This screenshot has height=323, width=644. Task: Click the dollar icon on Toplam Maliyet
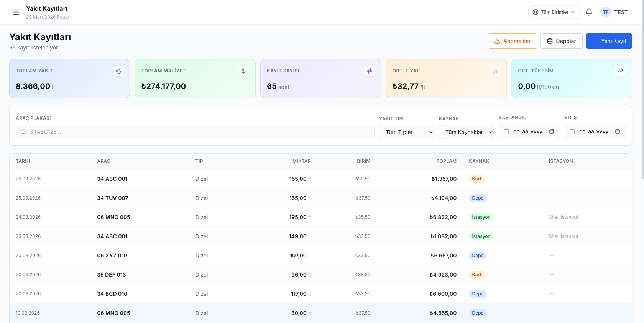[x=244, y=71]
